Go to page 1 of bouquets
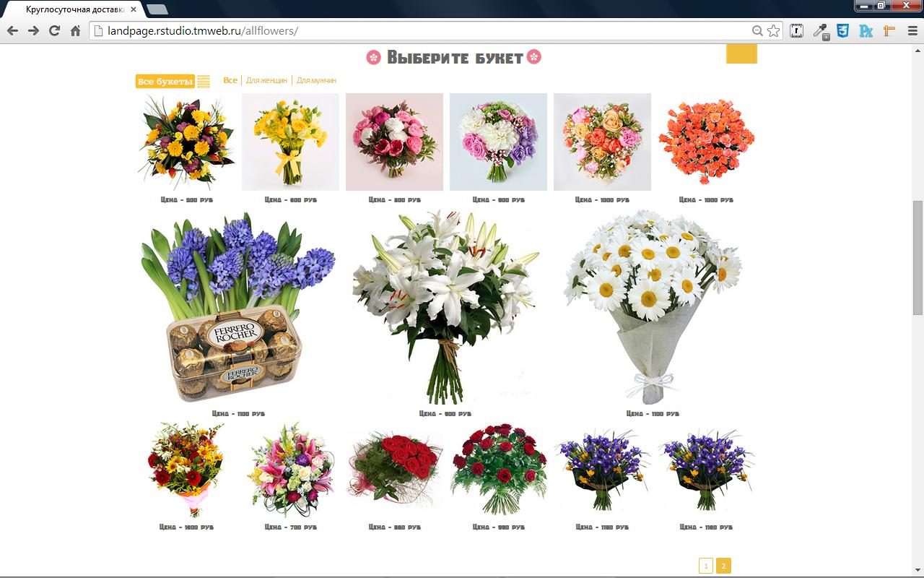The height and width of the screenshot is (578, 924). coord(706,566)
